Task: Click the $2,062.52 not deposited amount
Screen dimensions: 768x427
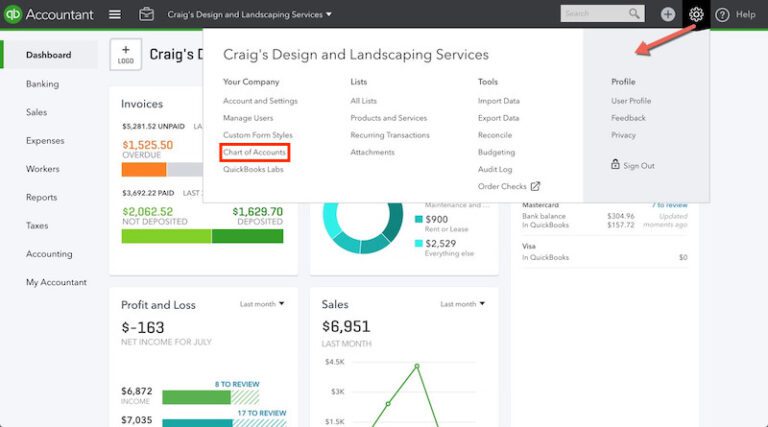Action: click(147, 212)
